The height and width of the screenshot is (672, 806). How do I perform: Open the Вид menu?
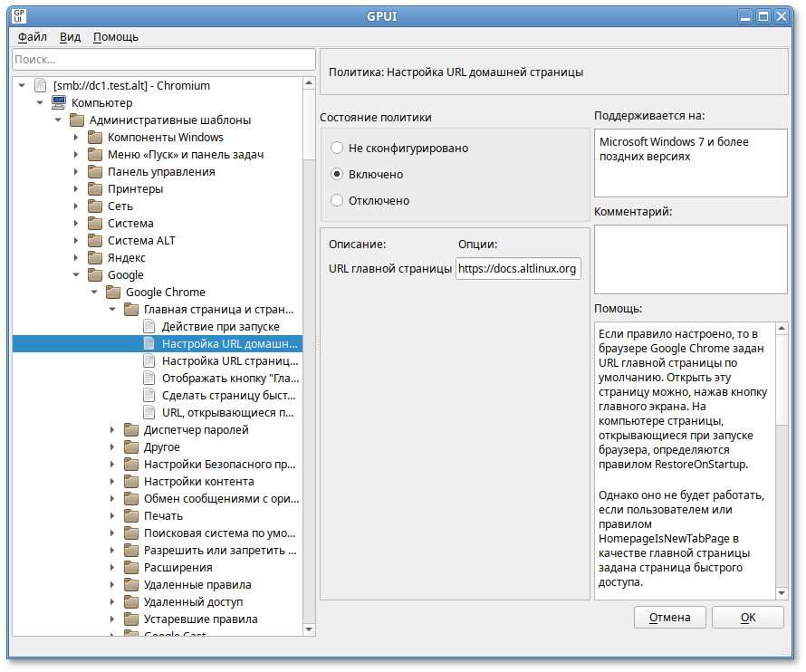72,37
